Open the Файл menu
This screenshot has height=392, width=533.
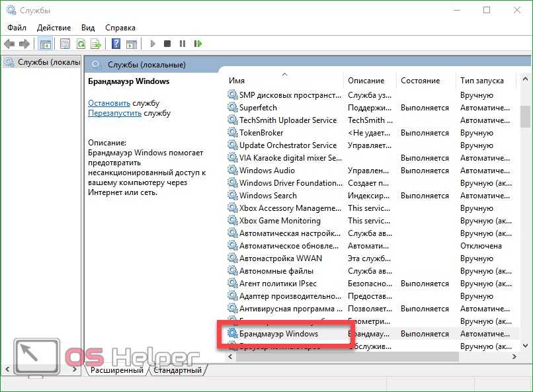coord(17,28)
